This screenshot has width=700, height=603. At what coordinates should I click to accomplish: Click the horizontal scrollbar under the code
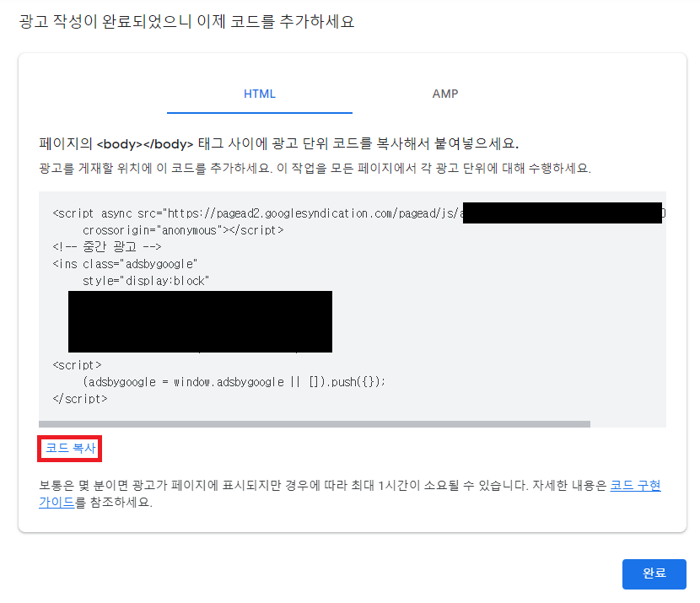coord(315,424)
